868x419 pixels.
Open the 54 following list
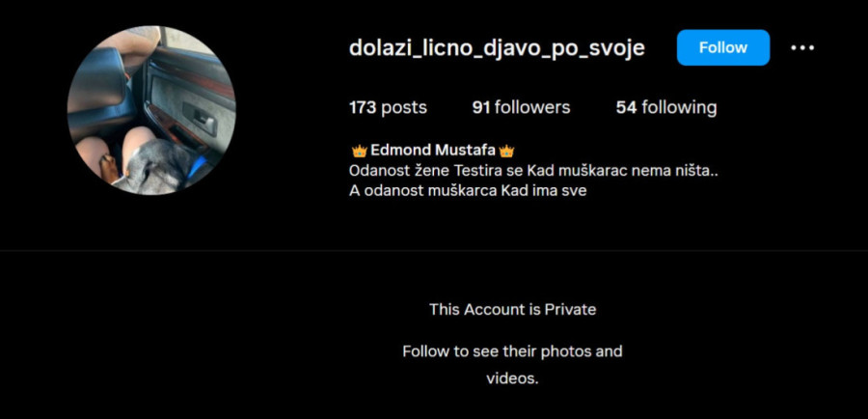click(665, 107)
